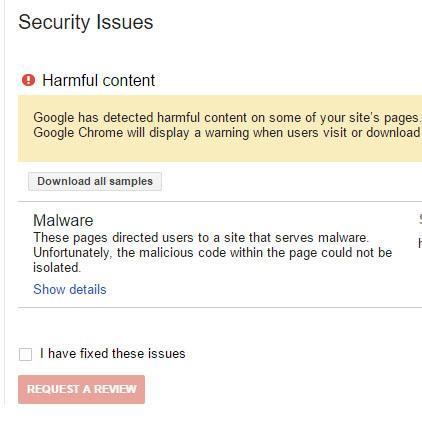Click the 'Google has detected harmful content' line

click(x=227, y=117)
